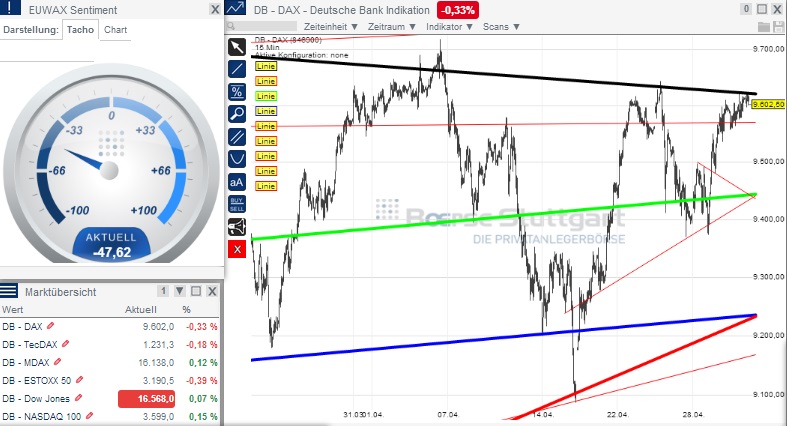Click the pencil icon next to DB - ESTOXX 50

[x=79, y=380]
